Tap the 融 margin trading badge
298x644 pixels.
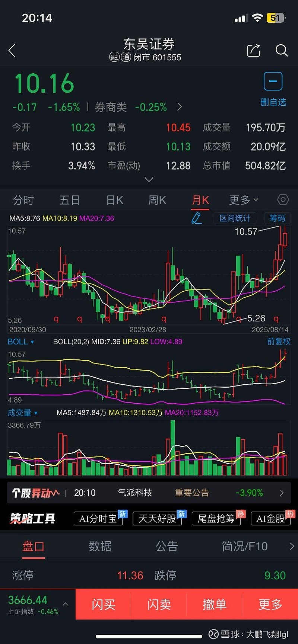(114, 57)
